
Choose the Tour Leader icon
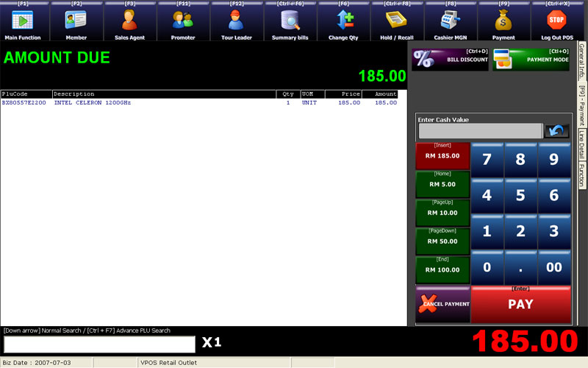[x=237, y=21]
